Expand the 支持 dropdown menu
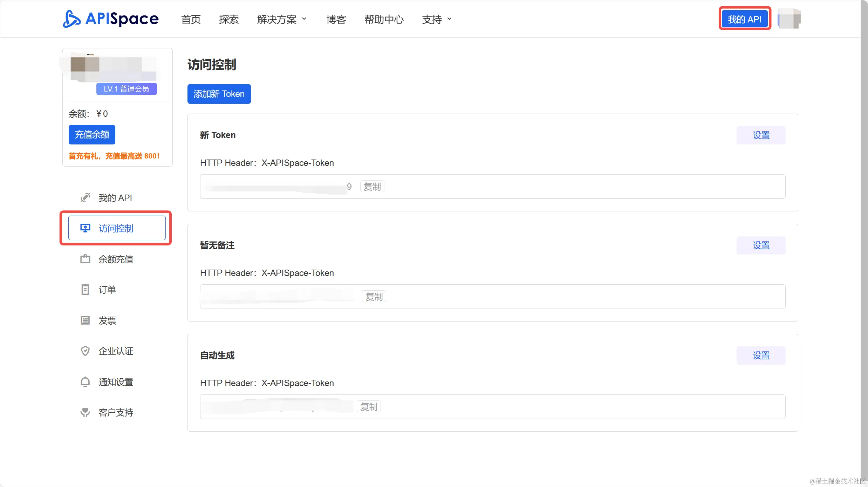The image size is (868, 487). [x=437, y=19]
